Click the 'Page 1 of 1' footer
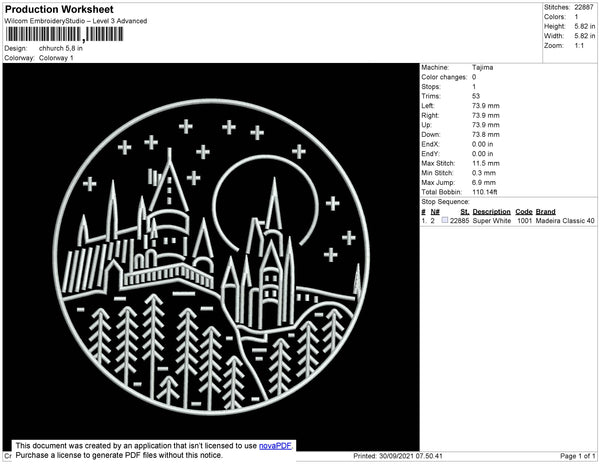 [577, 456]
